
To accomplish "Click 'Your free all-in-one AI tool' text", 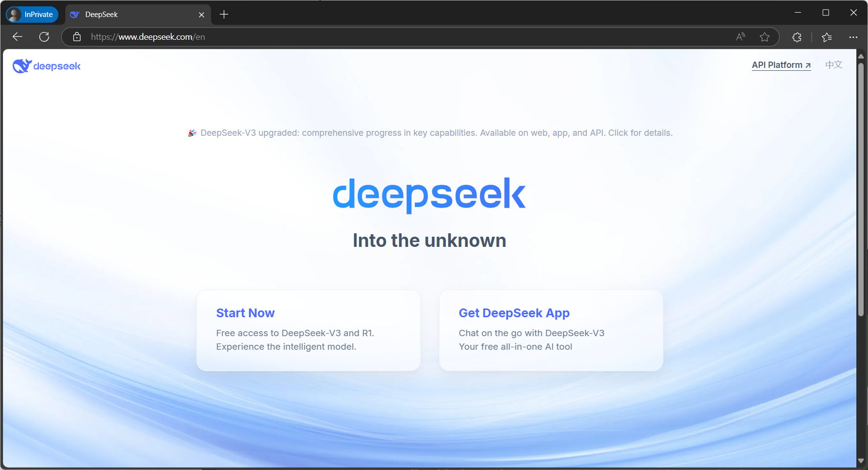I will (515, 347).
